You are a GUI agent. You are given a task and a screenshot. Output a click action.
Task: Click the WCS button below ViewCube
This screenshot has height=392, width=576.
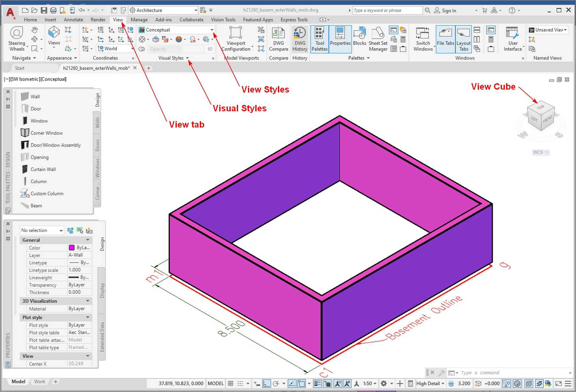click(540, 152)
